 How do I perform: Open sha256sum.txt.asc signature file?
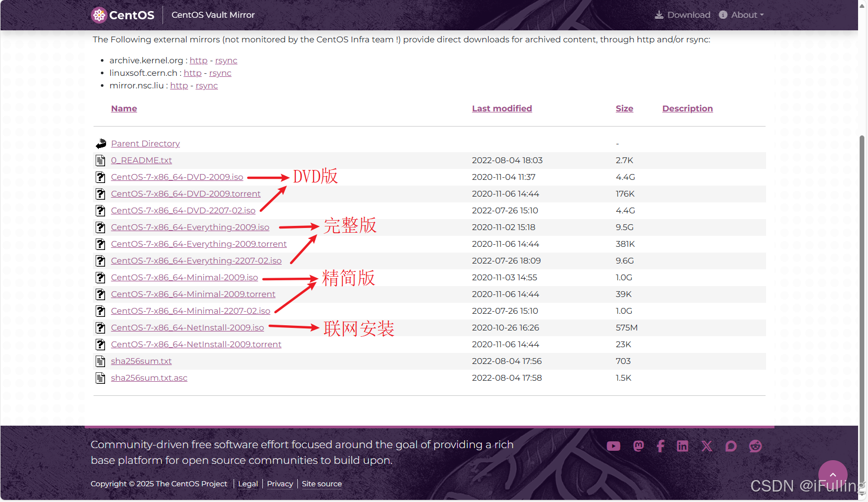149,378
